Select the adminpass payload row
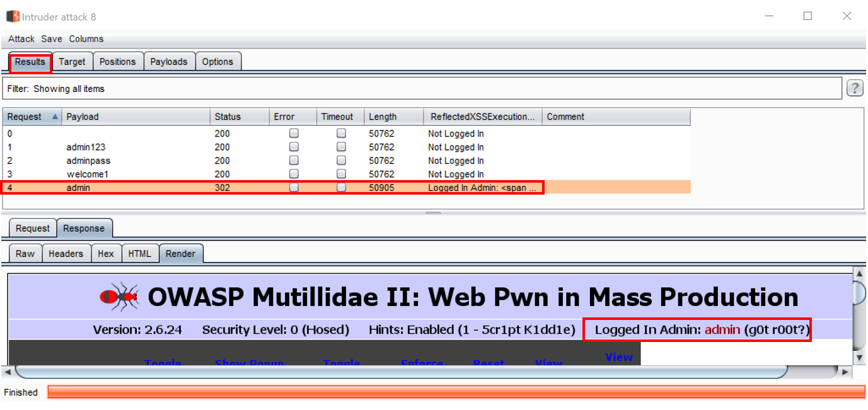Viewport: 868px width, 410px height. 346,161
